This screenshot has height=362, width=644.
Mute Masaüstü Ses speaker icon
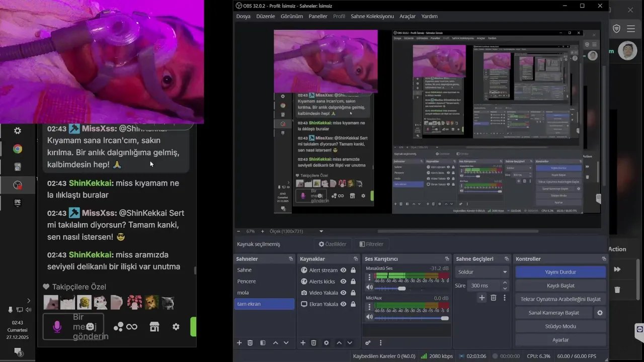pos(370,288)
